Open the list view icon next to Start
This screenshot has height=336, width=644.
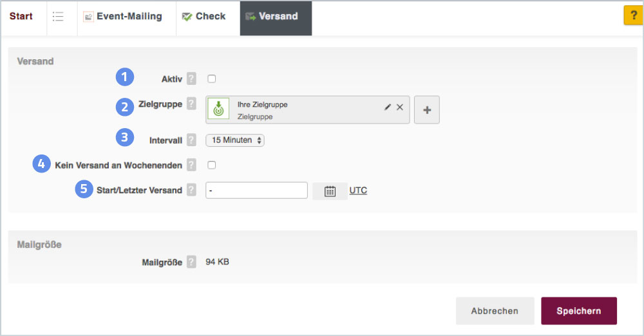[58, 17]
